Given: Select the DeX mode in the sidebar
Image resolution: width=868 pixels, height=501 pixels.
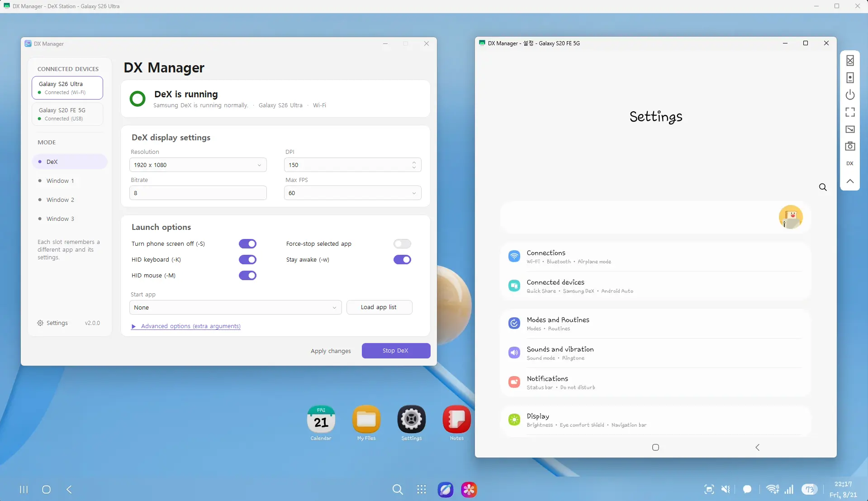Looking at the screenshot, I should (x=70, y=162).
